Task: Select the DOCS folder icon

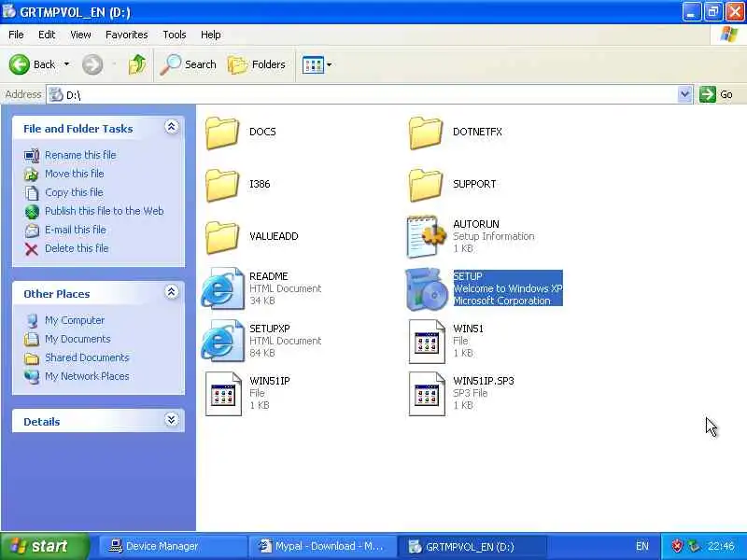Action: 222,133
